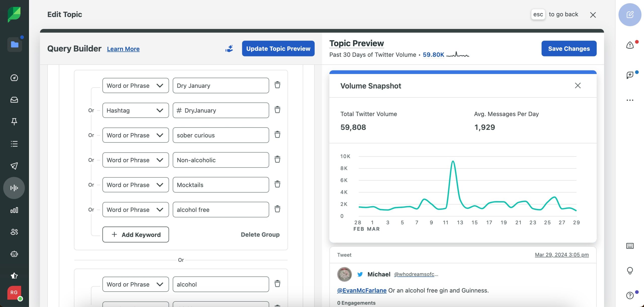Open the Learn More link
Screen dimensions: 644x307
click(x=123, y=49)
